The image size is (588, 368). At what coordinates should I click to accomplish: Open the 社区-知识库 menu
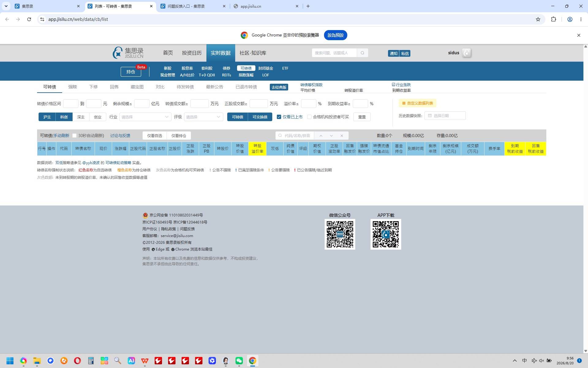[x=253, y=53]
